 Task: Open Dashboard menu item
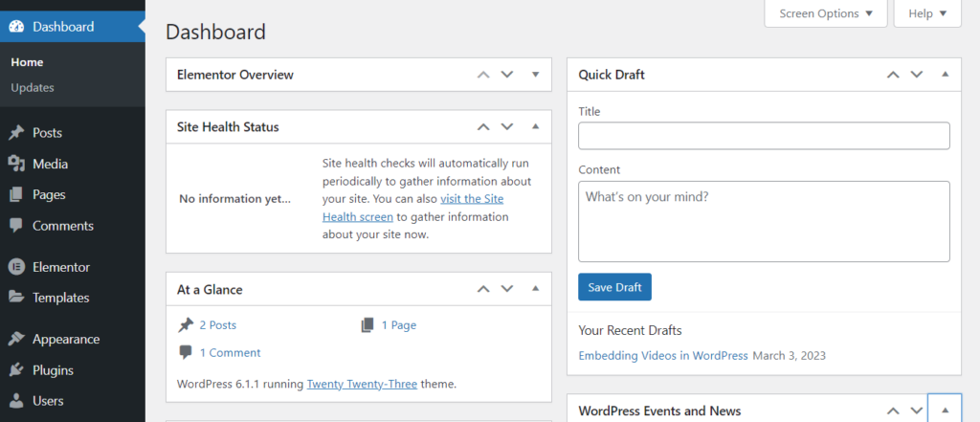click(x=73, y=27)
